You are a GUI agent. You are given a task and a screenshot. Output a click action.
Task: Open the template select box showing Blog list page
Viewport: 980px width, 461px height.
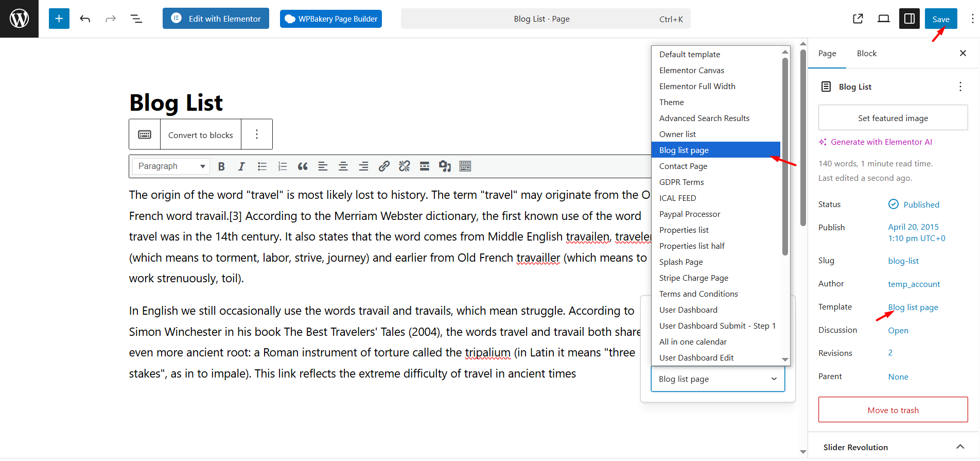coord(717,379)
